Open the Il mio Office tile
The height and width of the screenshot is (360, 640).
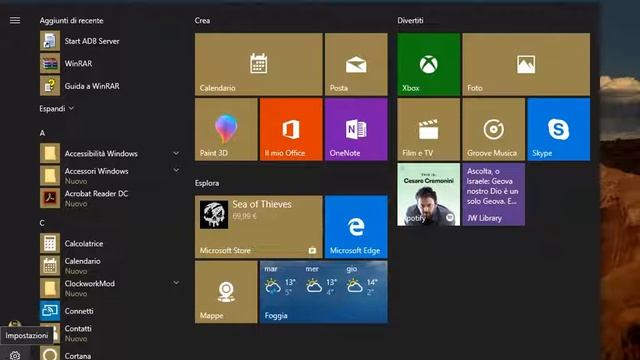[291, 129]
